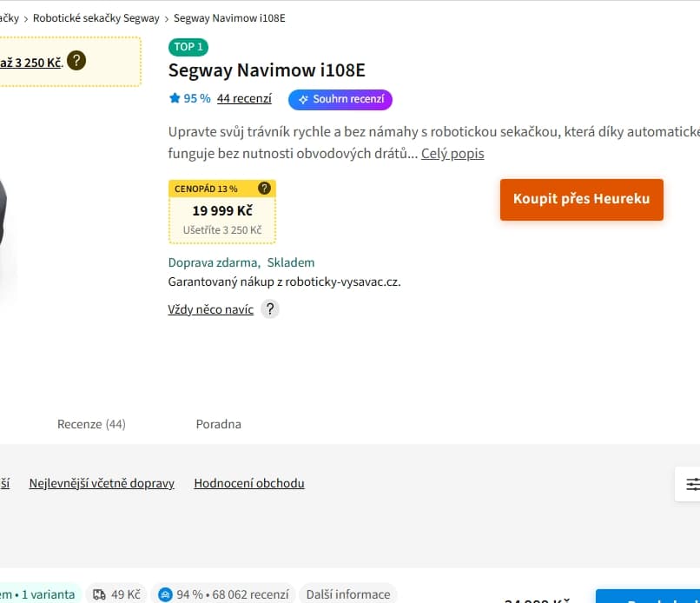Click the delivery truck 49 Kč badge

(x=116, y=594)
